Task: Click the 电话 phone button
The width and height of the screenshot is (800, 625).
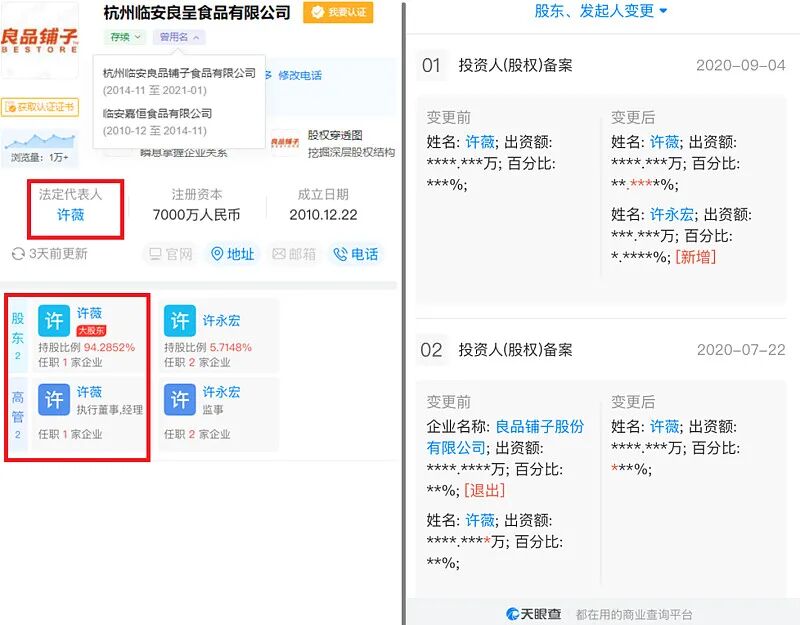Action: 356,254
